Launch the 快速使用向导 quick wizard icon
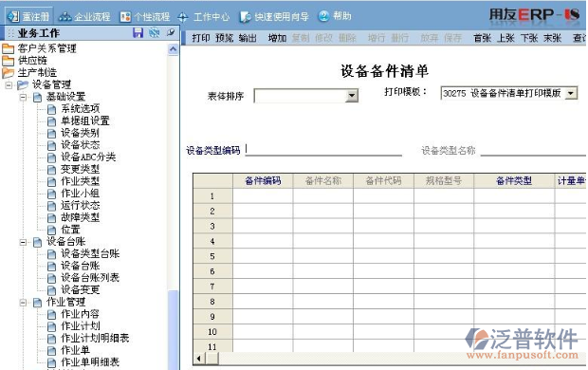588x370 pixels. (x=246, y=16)
